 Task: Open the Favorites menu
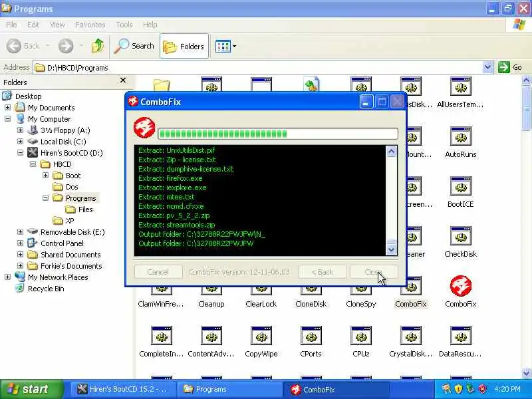(x=90, y=25)
